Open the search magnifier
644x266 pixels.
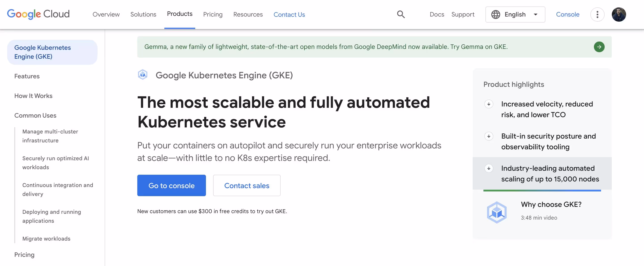[x=400, y=14]
